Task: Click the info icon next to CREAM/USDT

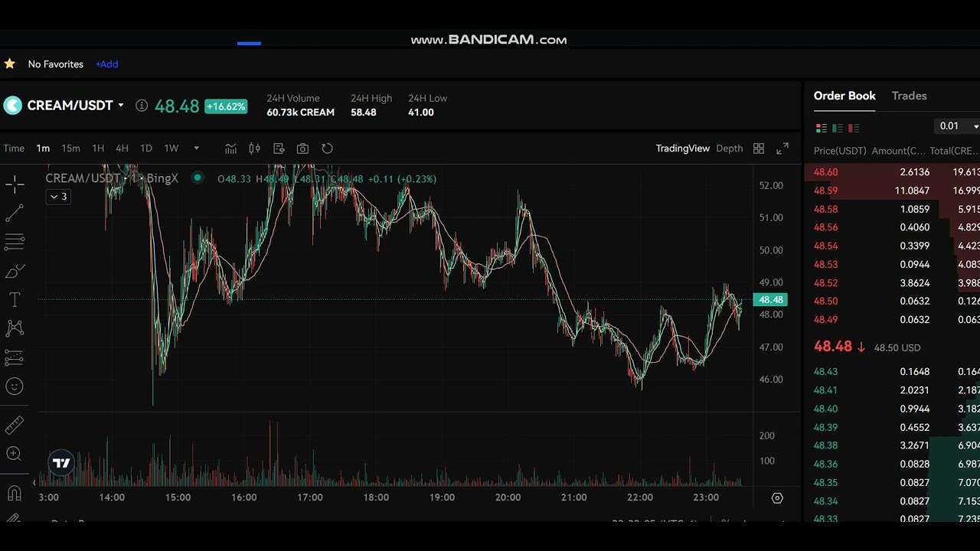Action: [x=142, y=106]
